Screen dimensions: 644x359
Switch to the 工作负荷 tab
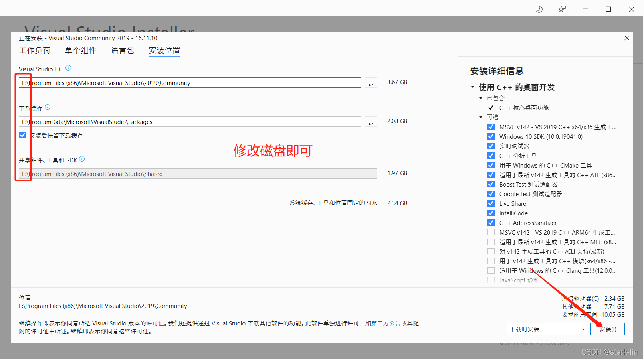coord(35,50)
